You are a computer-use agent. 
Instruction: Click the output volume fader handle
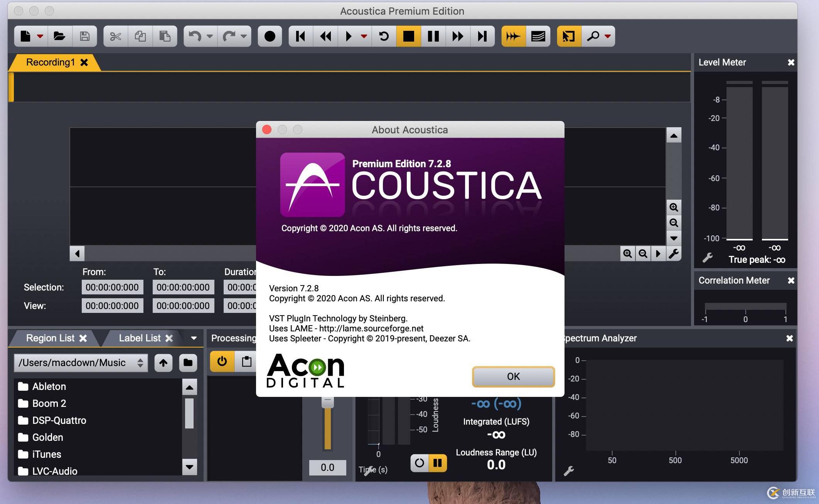pos(328,402)
